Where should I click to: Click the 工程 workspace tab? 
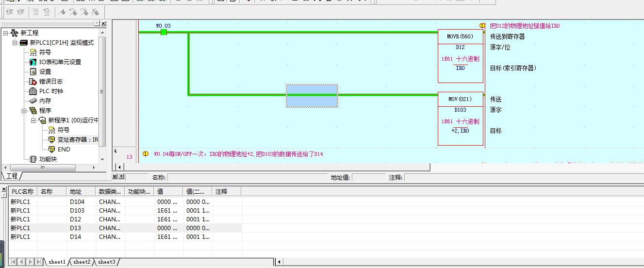point(12,176)
